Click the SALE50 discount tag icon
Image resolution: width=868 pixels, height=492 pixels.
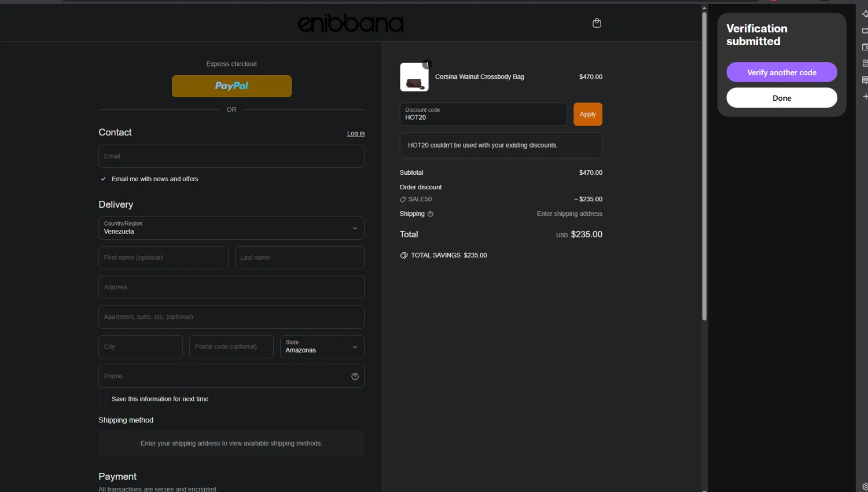[x=403, y=200]
